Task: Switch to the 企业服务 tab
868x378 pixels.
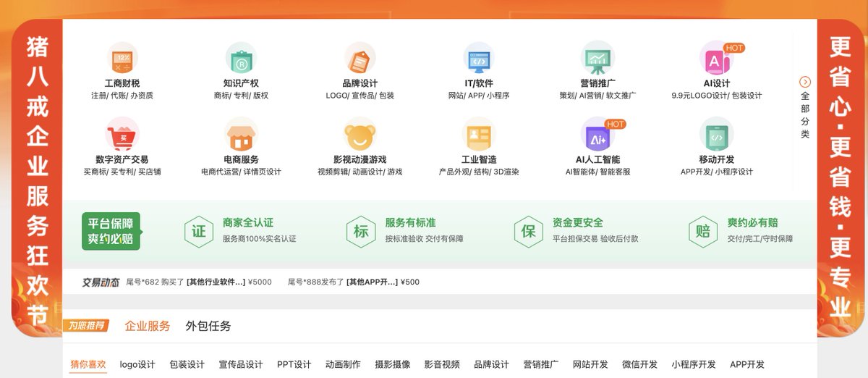Action: coord(148,326)
